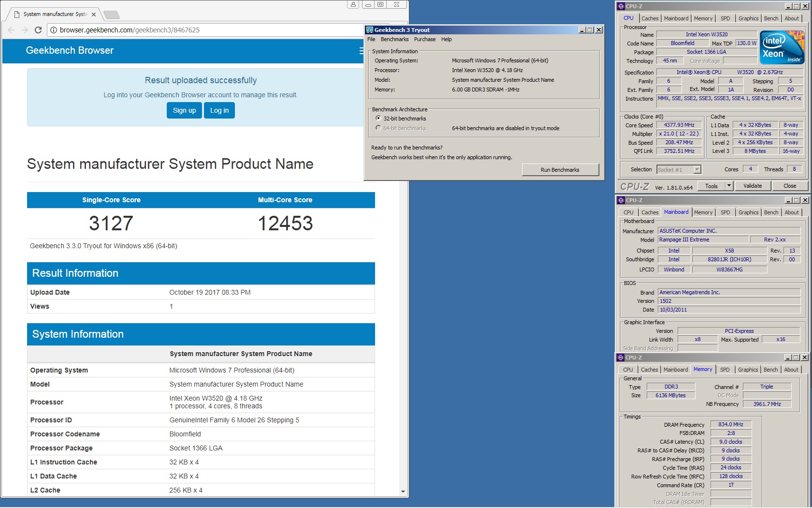Reload the Geekbench page in Chrome
The image size is (812, 508).
click(38, 30)
